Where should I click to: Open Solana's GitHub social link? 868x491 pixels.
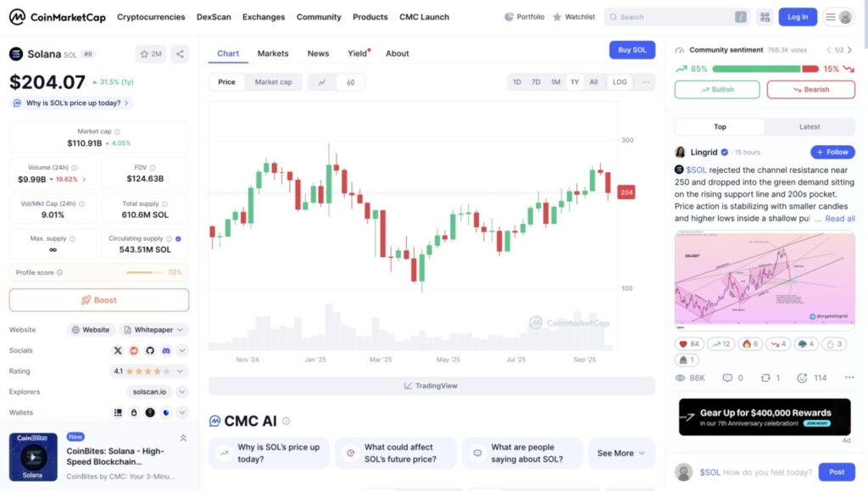(x=150, y=350)
